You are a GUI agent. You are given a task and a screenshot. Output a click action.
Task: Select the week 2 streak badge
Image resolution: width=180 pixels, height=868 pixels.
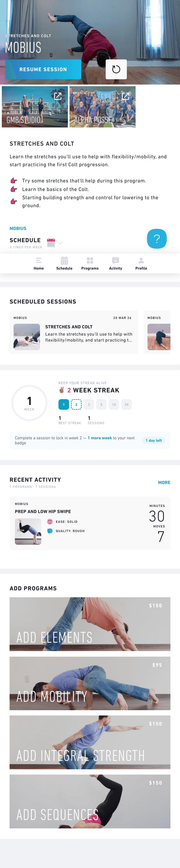[x=76, y=404]
